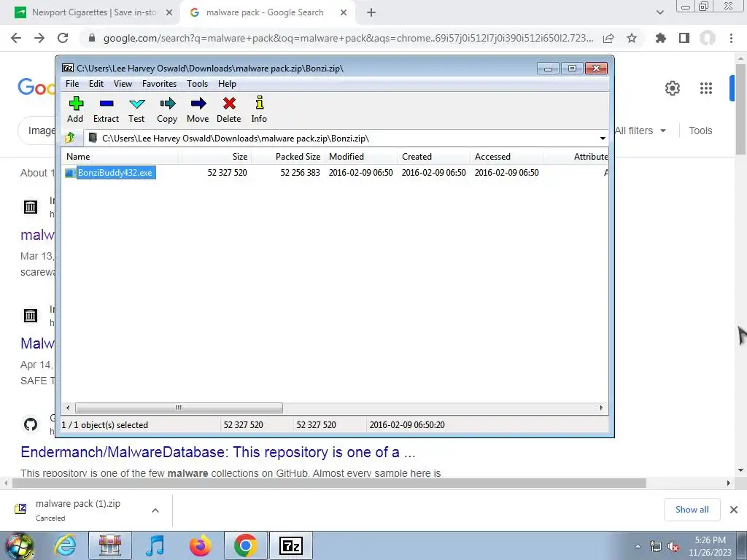Open the 7-Zip View menu
This screenshot has height=560, width=747.
(x=123, y=84)
